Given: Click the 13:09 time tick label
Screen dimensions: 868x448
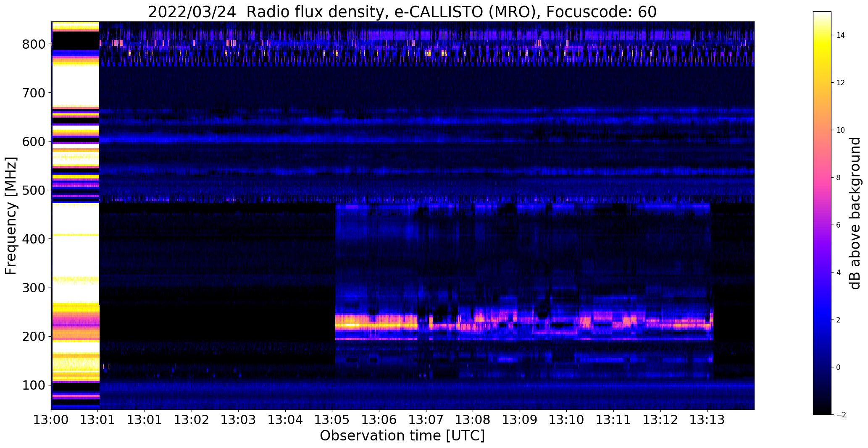Looking at the screenshot, I should (520, 420).
